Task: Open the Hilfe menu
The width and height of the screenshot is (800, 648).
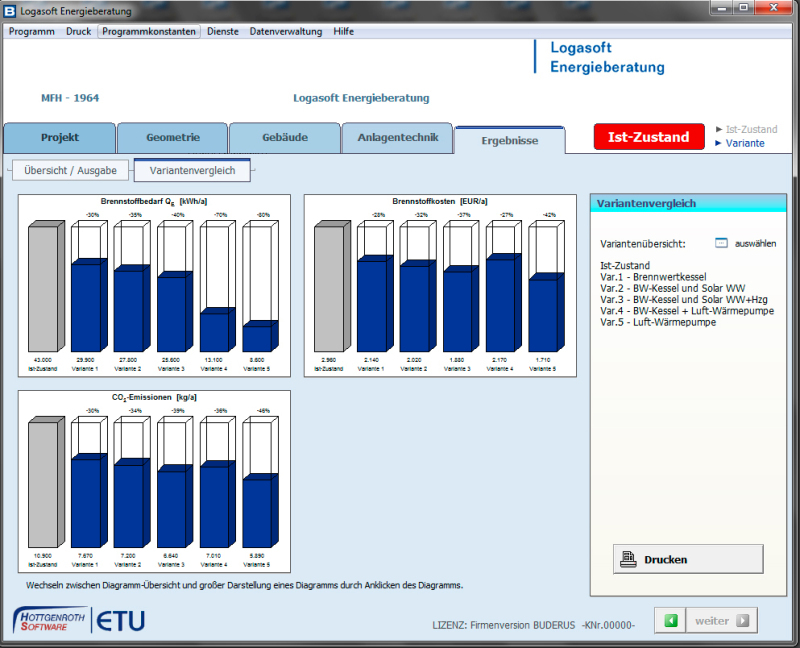Action: click(343, 31)
